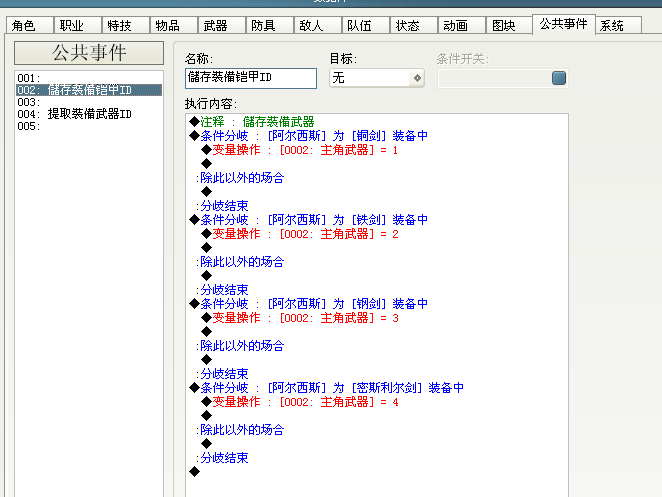
Task: Select event 004 提取装备武器ID
Action: point(89,114)
